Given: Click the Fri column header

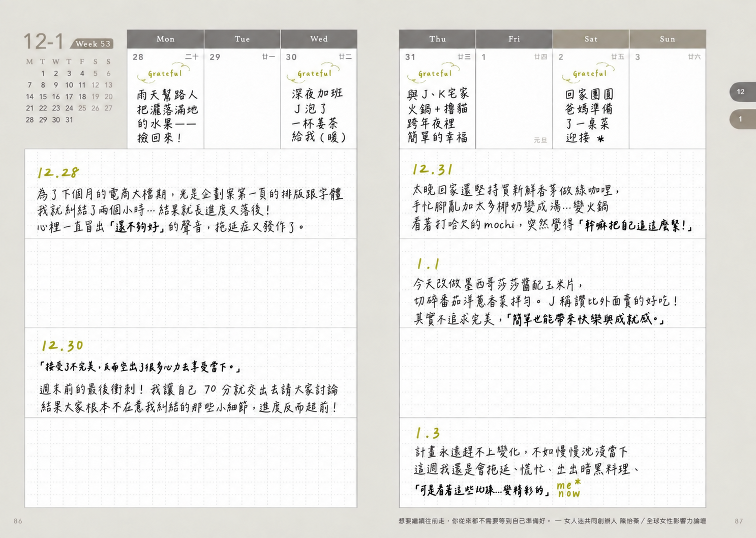Looking at the screenshot, I should [x=514, y=39].
